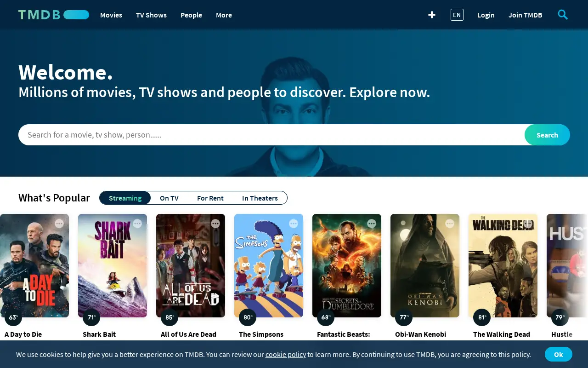Click the Hustle title
Viewport: 588px width, 368px height.
click(562, 334)
